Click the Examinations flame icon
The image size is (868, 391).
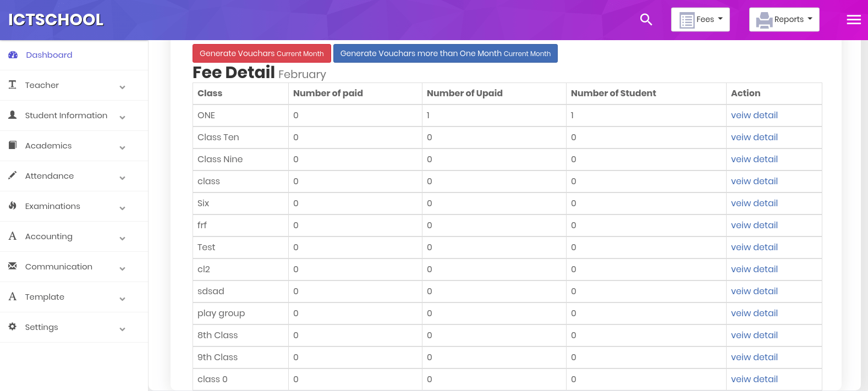coord(13,206)
